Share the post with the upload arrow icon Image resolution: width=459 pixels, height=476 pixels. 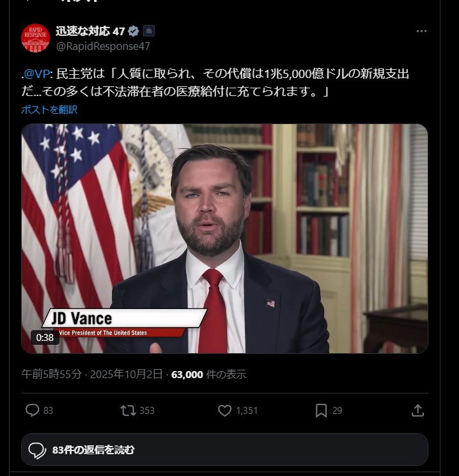point(417,411)
